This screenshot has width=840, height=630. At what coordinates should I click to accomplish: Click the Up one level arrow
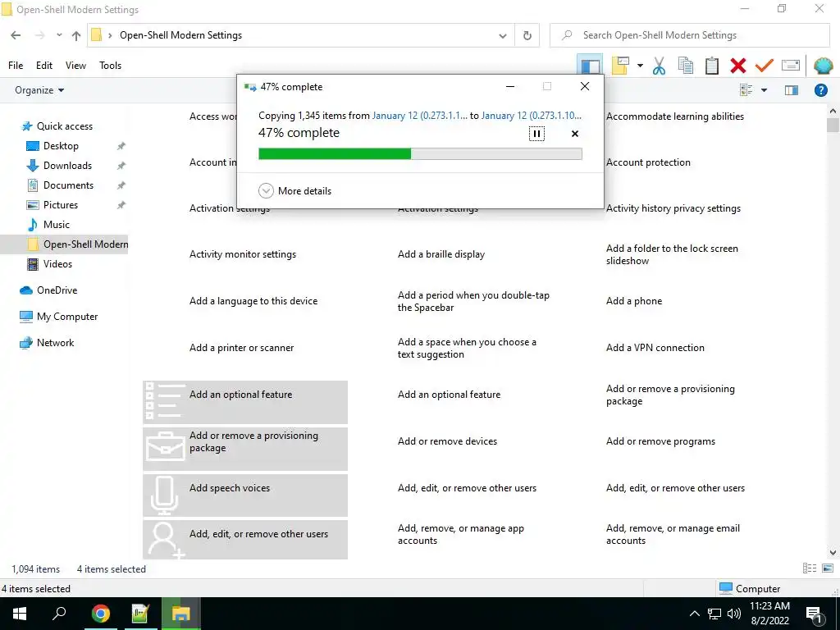pyautogui.click(x=76, y=35)
